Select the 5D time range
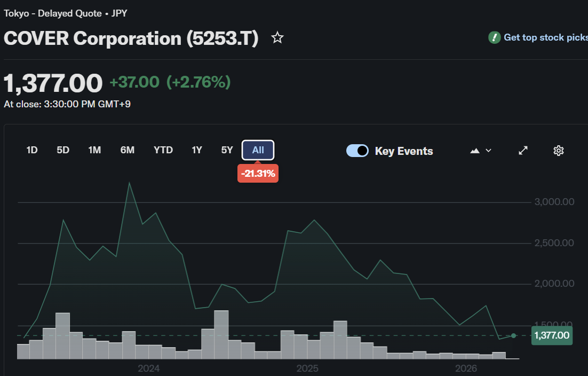Screen dimensions: 588x376 (63, 150)
